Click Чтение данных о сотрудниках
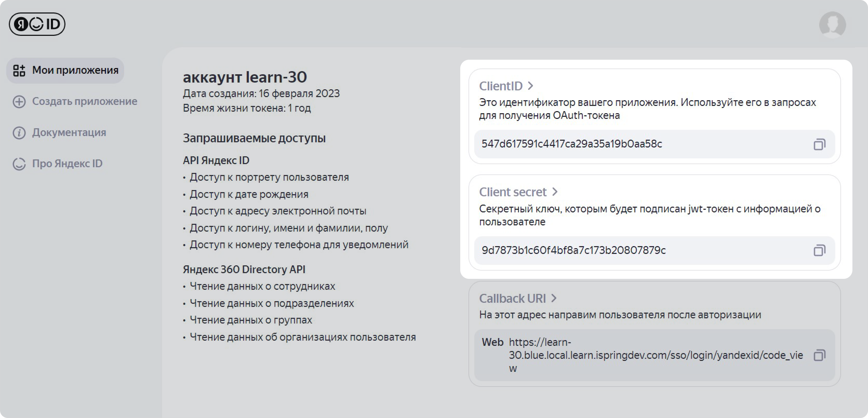The image size is (868, 418). [x=263, y=286]
